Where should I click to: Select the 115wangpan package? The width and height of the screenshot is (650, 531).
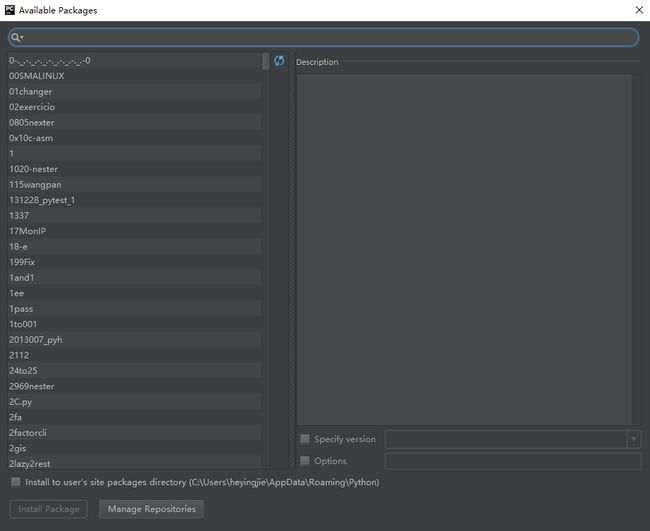[135, 184]
